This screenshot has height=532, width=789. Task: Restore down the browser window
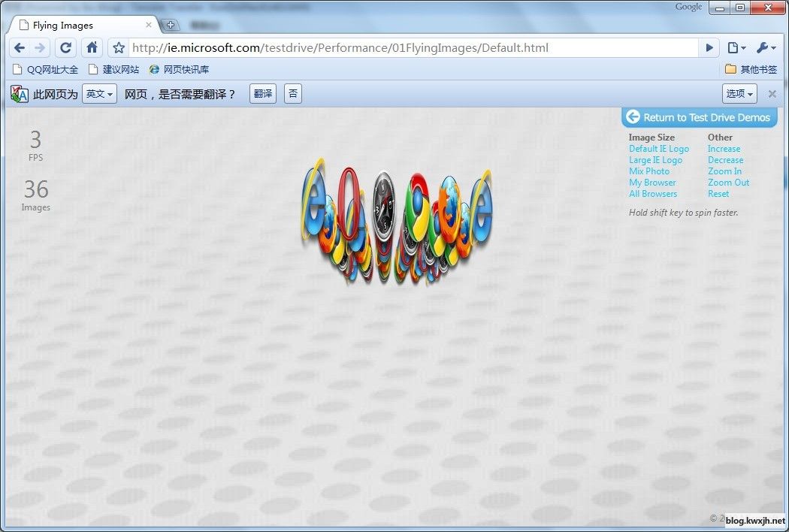[x=740, y=8]
